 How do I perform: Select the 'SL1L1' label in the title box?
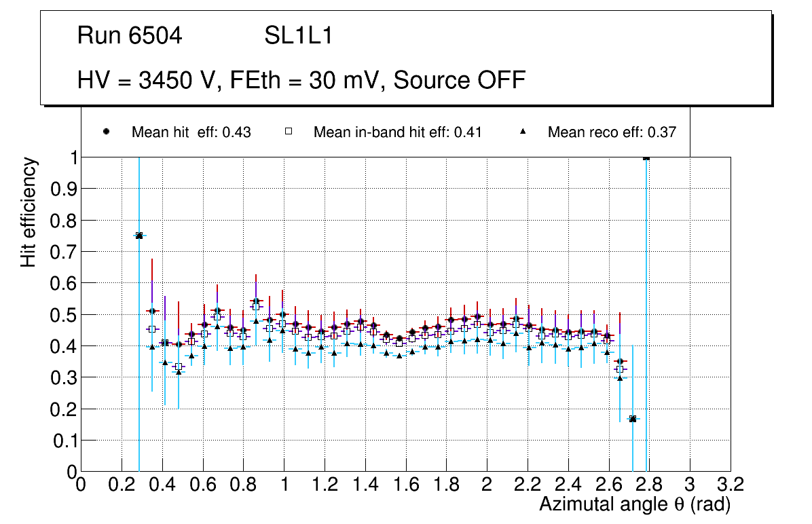[298, 36]
